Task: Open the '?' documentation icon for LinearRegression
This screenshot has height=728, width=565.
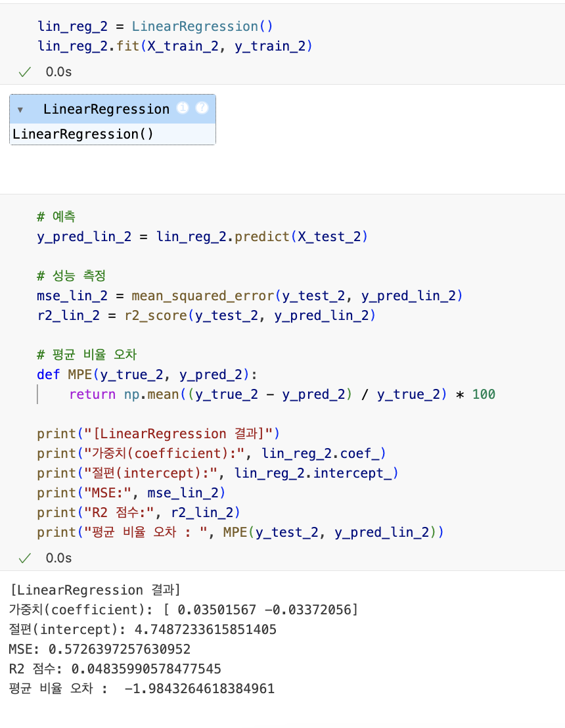Action: pyautogui.click(x=202, y=108)
